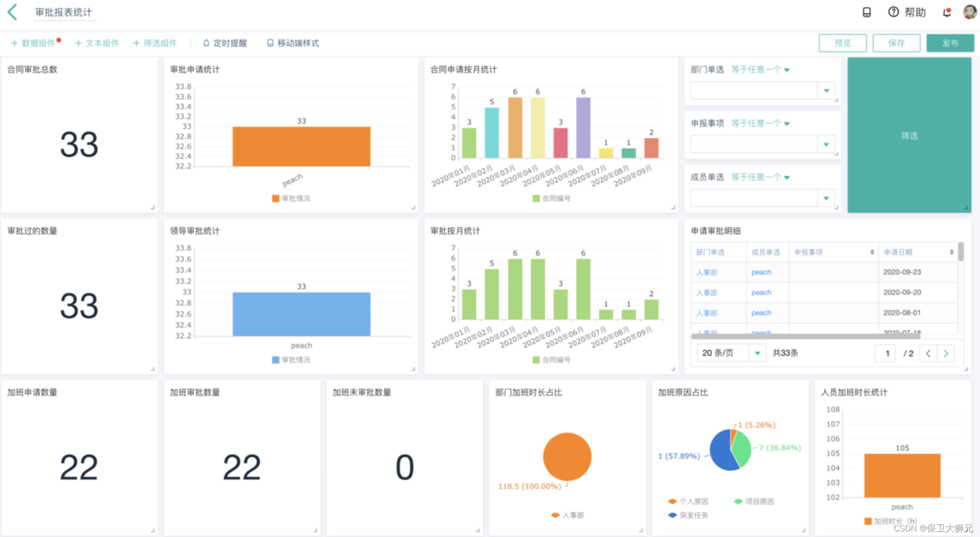
Task: Sort the 申请日期 column
Action: click(951, 252)
